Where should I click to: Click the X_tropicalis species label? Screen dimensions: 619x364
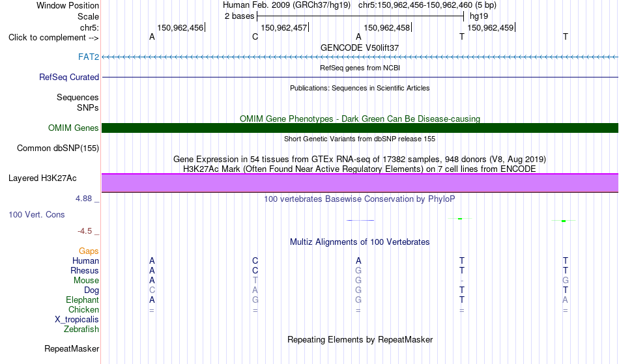click(x=77, y=320)
